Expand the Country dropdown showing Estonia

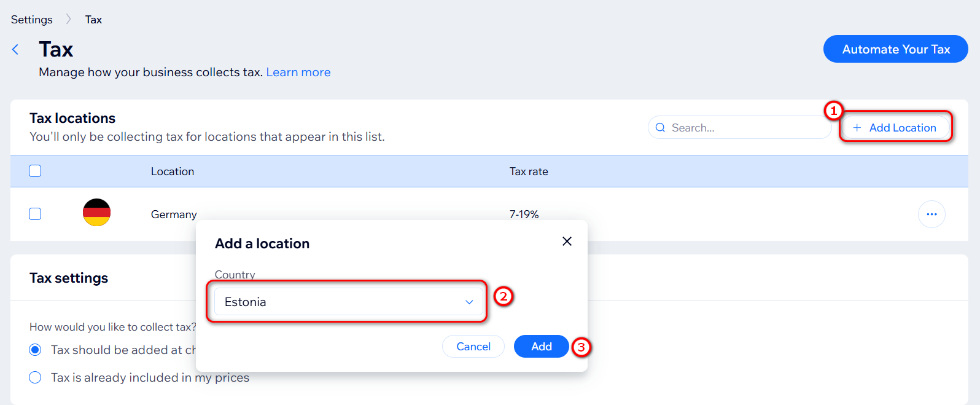(x=338, y=302)
